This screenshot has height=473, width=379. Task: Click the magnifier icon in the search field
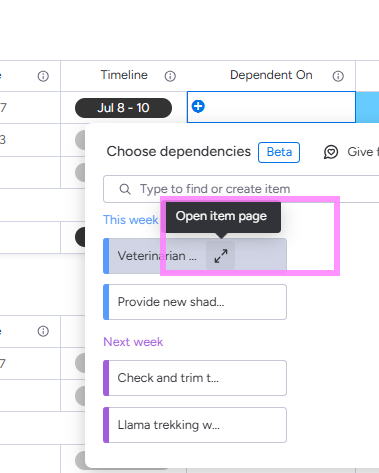point(125,189)
